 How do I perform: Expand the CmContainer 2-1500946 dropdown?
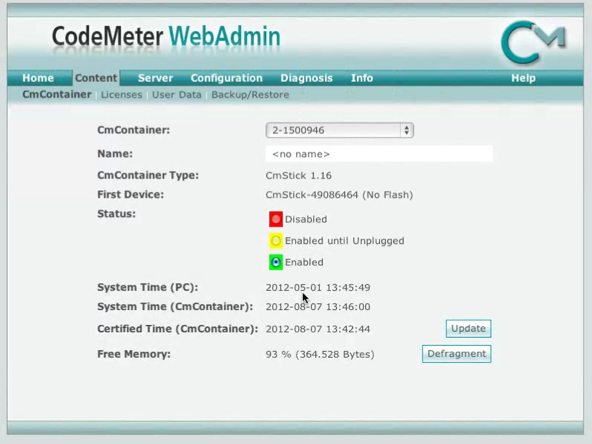[339, 130]
